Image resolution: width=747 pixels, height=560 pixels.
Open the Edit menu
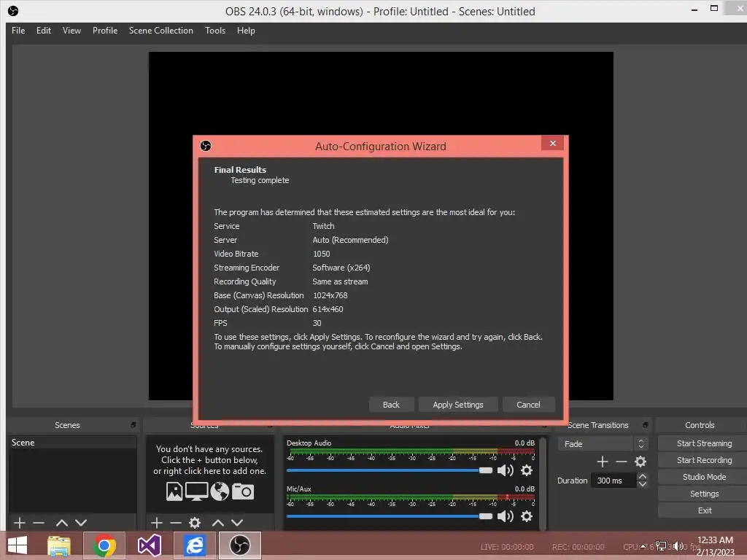pyautogui.click(x=43, y=31)
